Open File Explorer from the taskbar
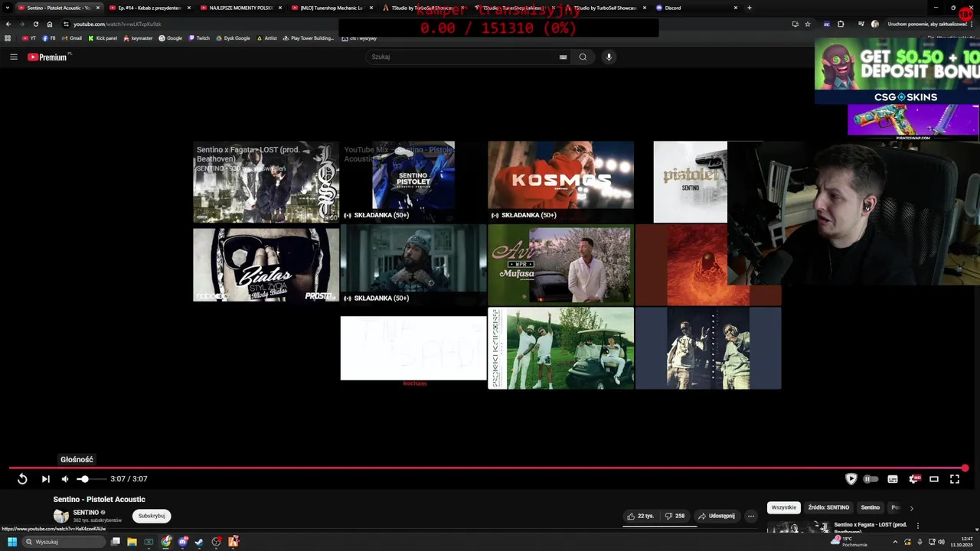The width and height of the screenshot is (980, 551). click(132, 542)
